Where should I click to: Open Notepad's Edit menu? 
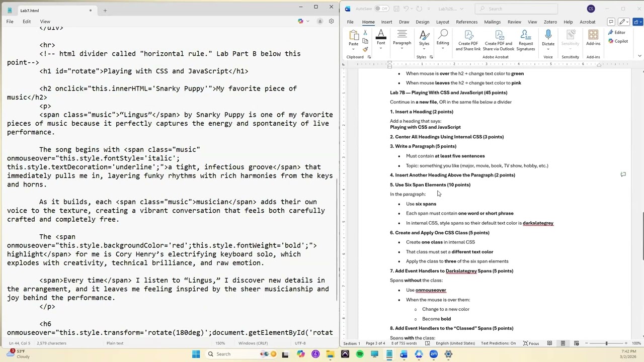(x=27, y=22)
